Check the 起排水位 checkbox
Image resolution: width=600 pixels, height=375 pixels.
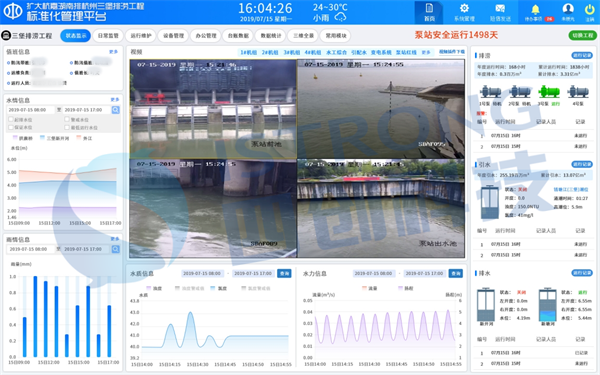pyautogui.click(x=11, y=119)
